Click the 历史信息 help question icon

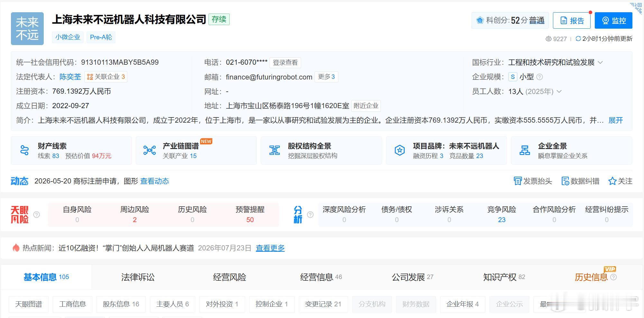click(613, 277)
